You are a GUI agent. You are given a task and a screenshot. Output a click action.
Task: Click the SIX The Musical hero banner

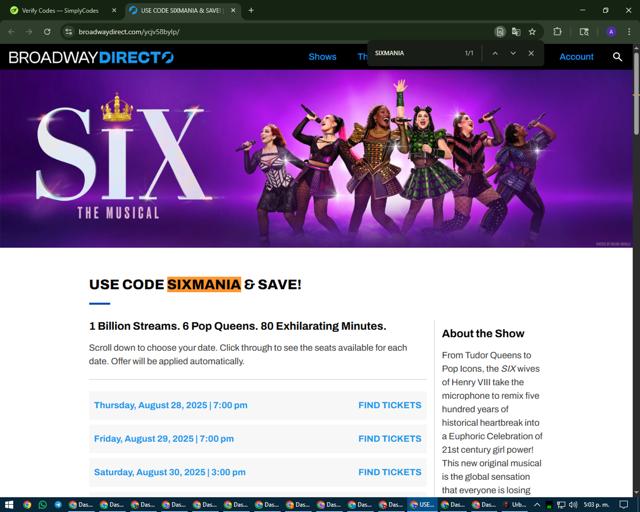(x=316, y=158)
